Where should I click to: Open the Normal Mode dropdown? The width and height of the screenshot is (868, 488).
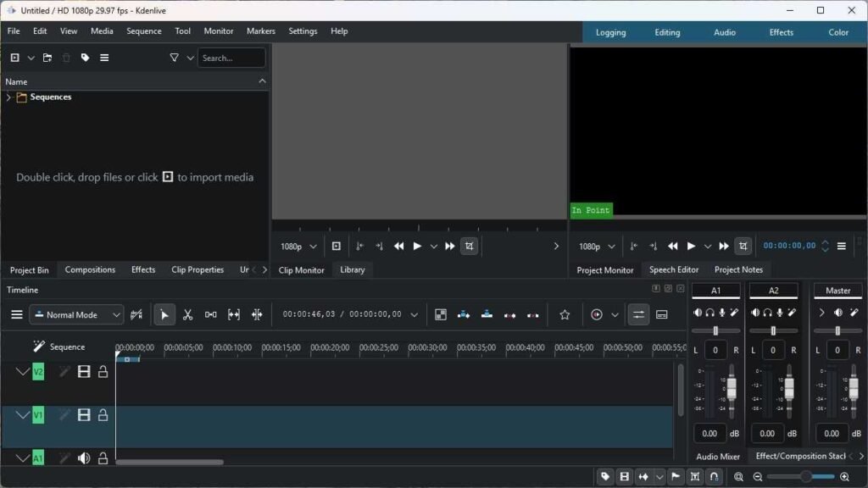(76, 315)
